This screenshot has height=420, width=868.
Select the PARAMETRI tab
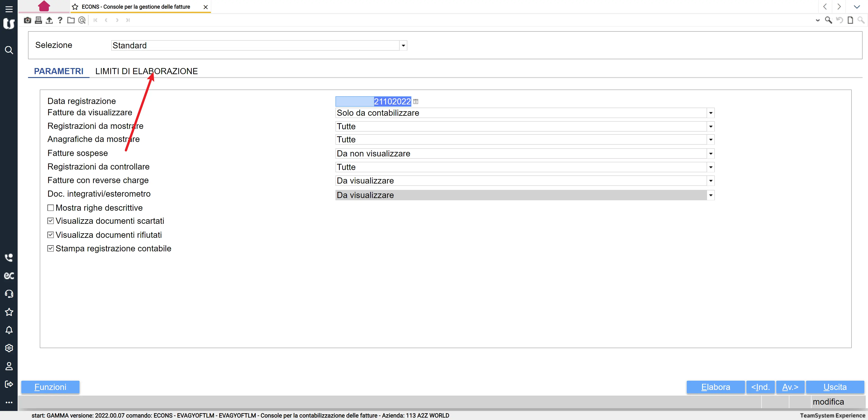(59, 71)
